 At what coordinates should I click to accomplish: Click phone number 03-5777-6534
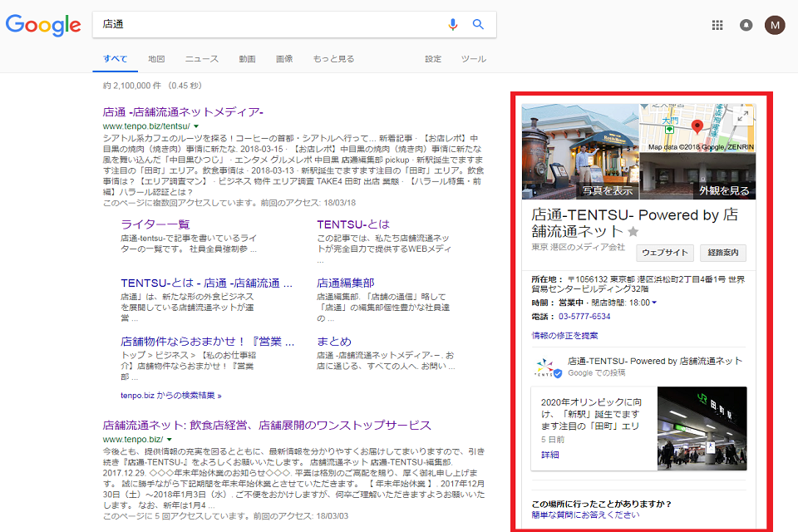coord(584,316)
